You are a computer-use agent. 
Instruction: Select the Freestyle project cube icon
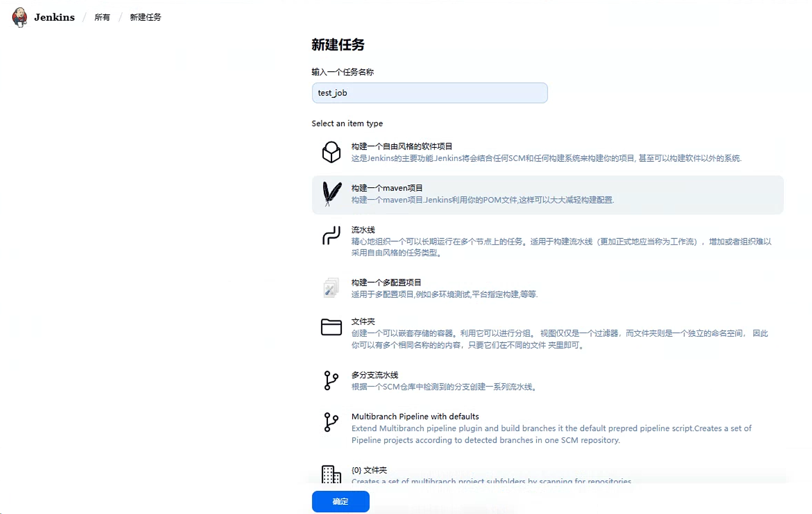coord(331,152)
